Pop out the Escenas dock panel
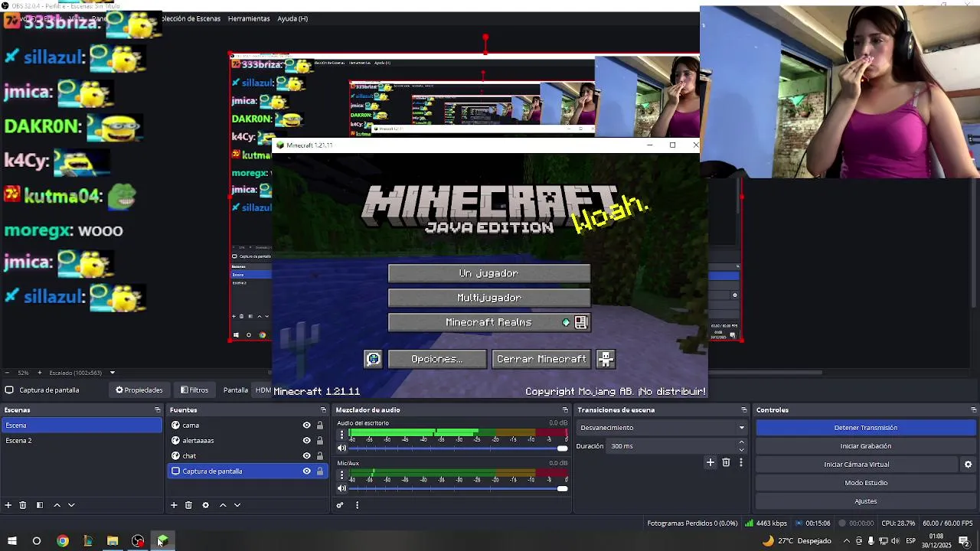Viewport: 980px width, 551px height. pos(158,410)
